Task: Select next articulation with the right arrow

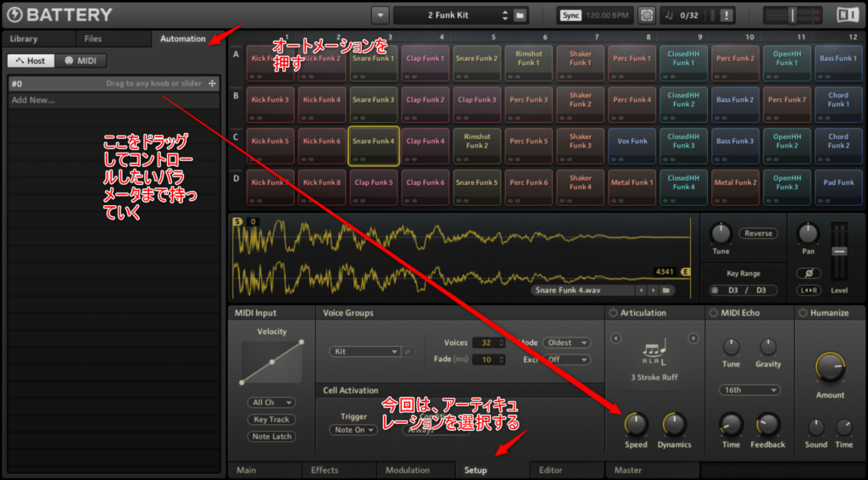Action: pos(693,338)
